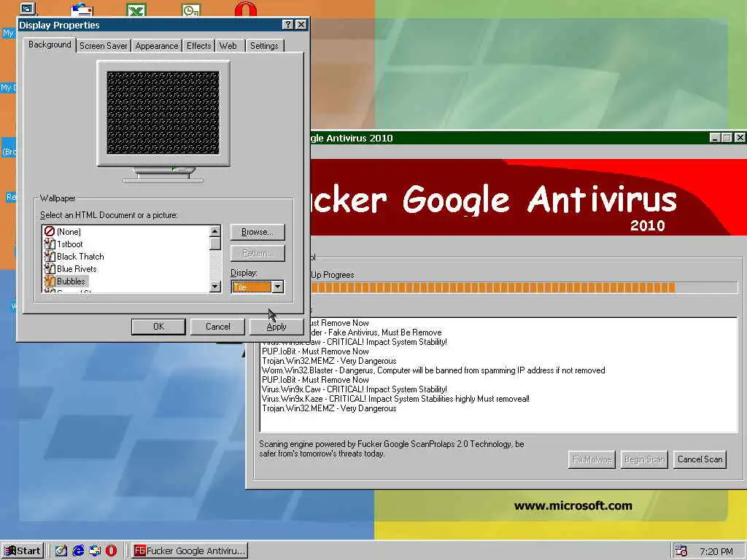Click the Blue Rivets wallpaper file icon
Screen dimensions: 747x560
click(x=50, y=268)
